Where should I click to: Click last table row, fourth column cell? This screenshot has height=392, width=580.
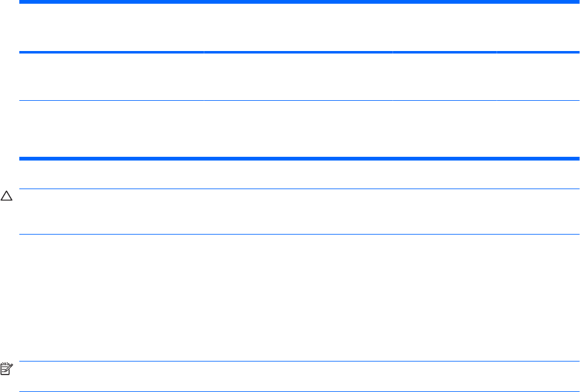pyautogui.click(x=538, y=129)
